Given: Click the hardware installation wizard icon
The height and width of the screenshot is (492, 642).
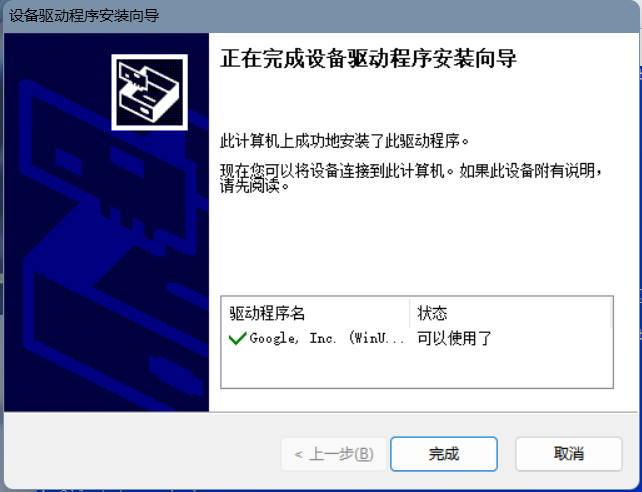Looking at the screenshot, I should point(149,93).
